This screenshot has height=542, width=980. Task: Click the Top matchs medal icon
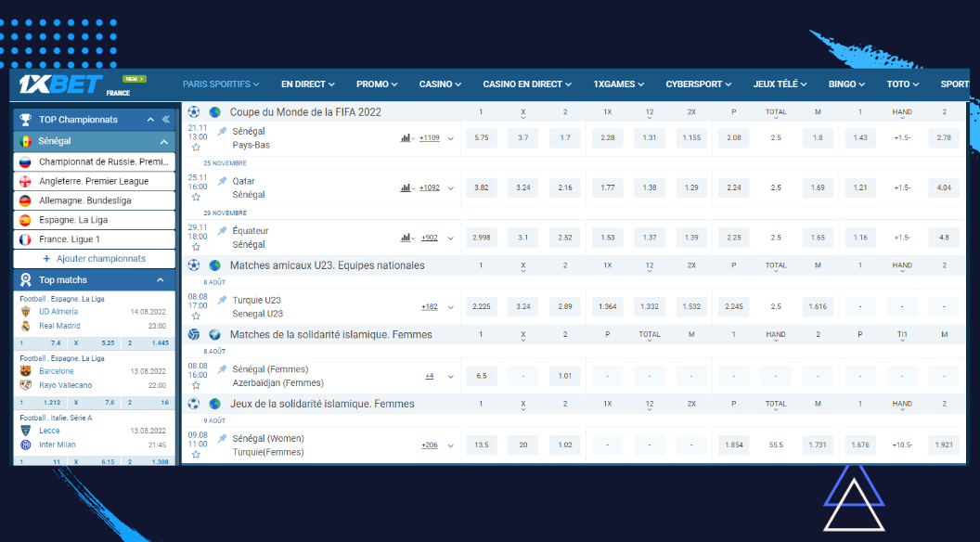pyautogui.click(x=26, y=280)
